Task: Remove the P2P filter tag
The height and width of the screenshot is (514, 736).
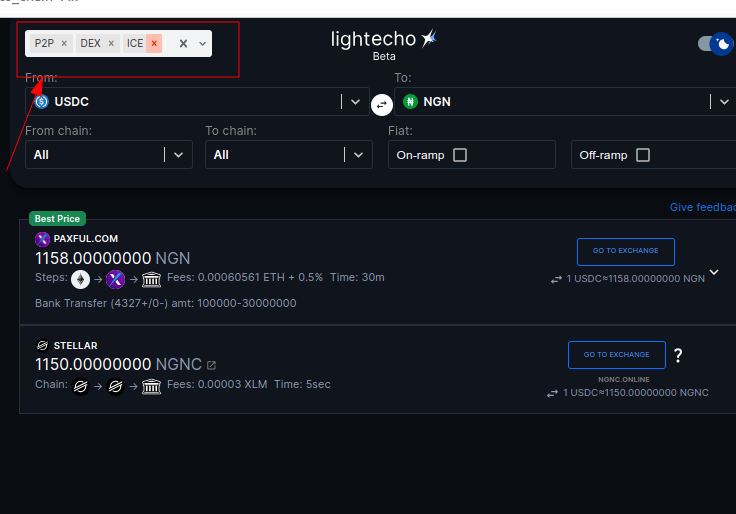Action: point(64,43)
